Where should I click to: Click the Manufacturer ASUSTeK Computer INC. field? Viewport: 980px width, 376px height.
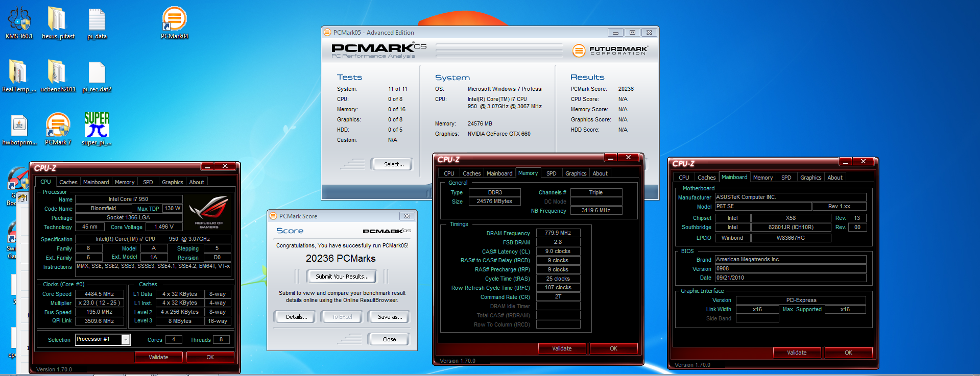coord(791,197)
